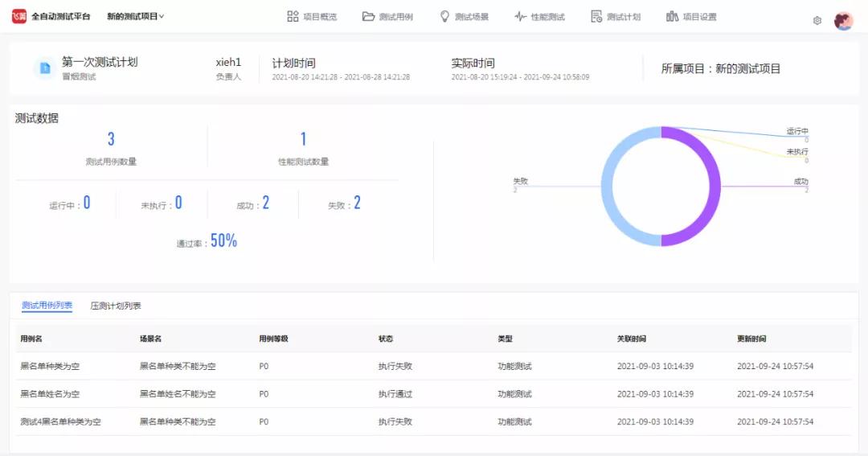Click the 测试用例 folder icon
This screenshot has height=456, width=868.
[368, 17]
